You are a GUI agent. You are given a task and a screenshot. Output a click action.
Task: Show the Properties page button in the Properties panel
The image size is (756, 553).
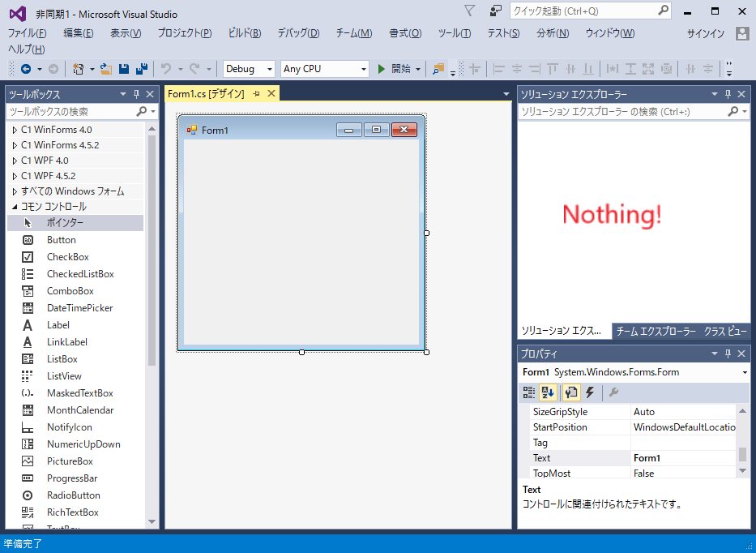(571, 392)
